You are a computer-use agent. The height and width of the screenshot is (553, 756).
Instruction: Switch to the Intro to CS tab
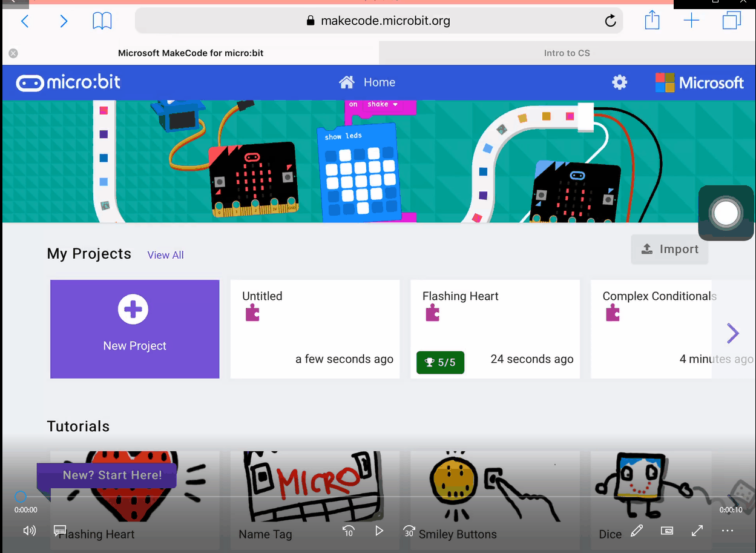(x=567, y=53)
